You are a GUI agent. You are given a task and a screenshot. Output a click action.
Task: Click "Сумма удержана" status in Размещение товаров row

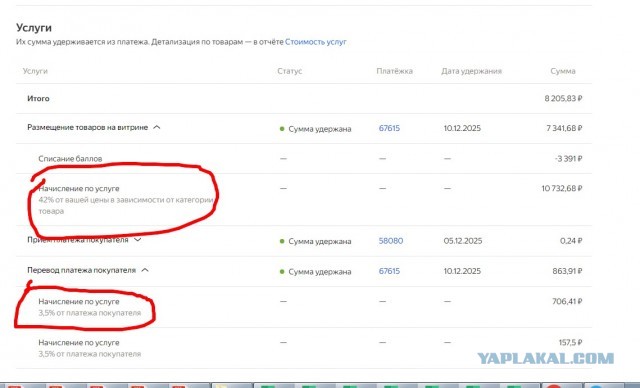(x=320, y=129)
